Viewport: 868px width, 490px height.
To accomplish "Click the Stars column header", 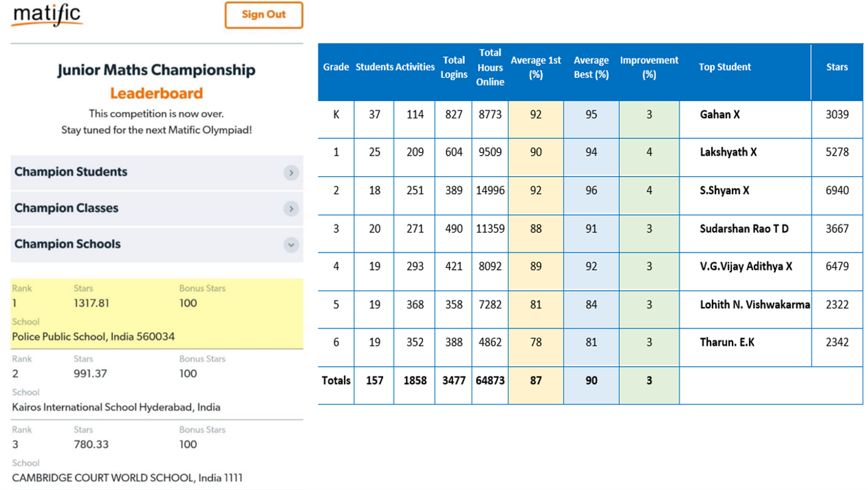I will [x=837, y=67].
